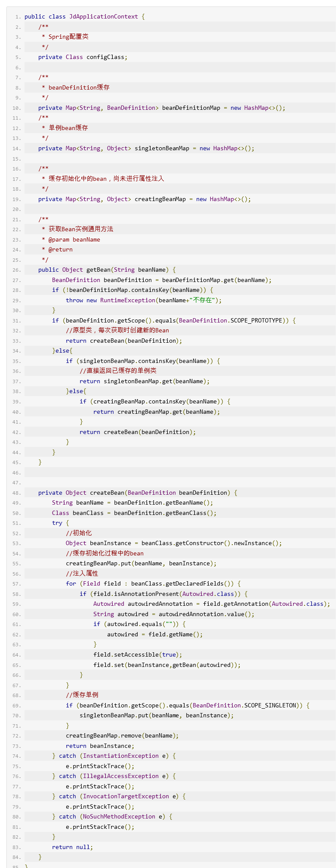This screenshot has width=336, height=868.
Task: Click singletonBeanMap in its declaration on line 14
Action: (x=162, y=149)
